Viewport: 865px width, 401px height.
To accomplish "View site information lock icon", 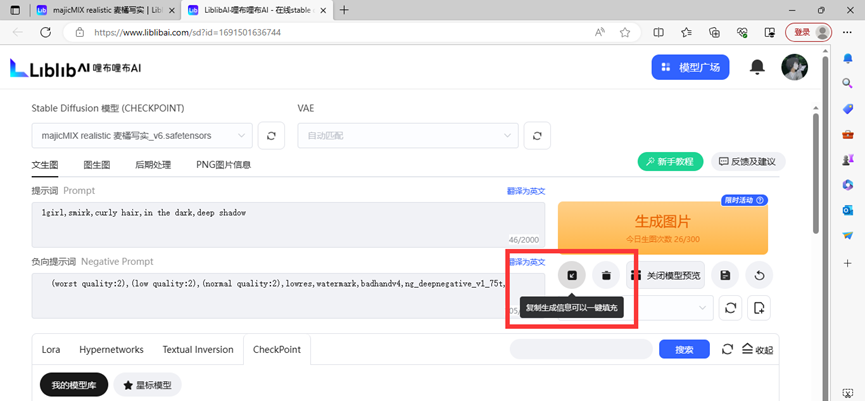I will pyautogui.click(x=79, y=33).
